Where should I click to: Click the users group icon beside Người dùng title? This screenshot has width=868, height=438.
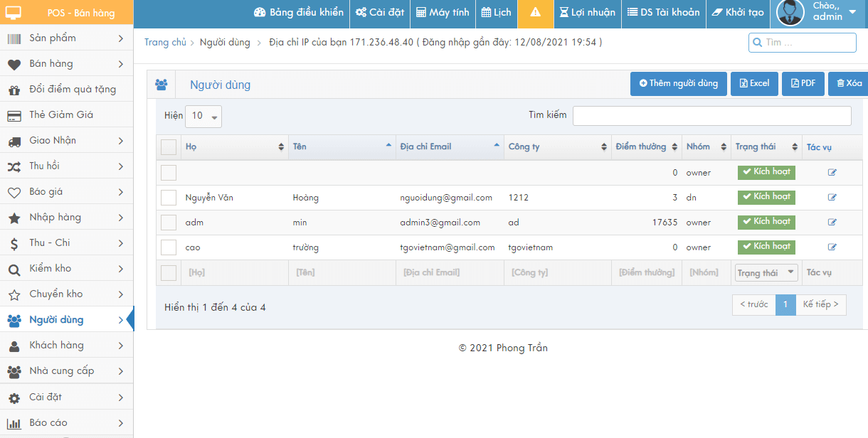click(161, 85)
